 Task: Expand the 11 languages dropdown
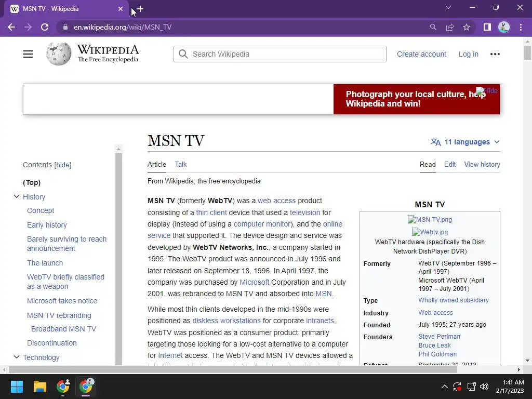(x=465, y=142)
